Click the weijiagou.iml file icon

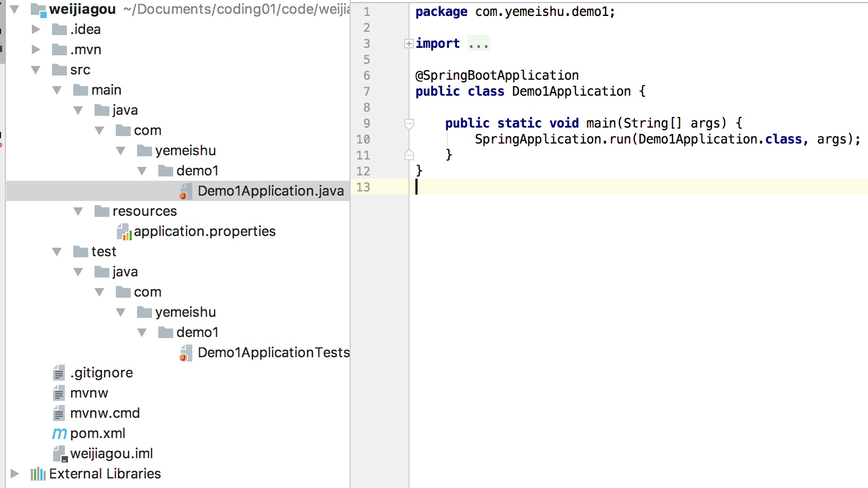[x=60, y=454]
